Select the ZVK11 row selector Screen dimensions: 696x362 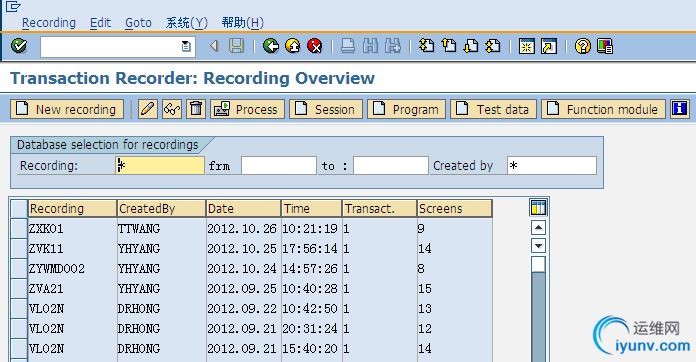(x=19, y=248)
